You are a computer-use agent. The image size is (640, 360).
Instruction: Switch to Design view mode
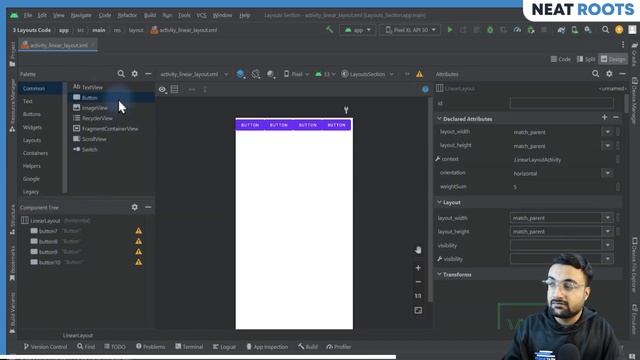click(613, 59)
